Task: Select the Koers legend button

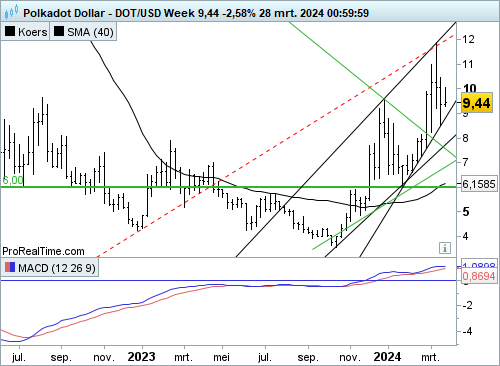Action: [x=25, y=32]
